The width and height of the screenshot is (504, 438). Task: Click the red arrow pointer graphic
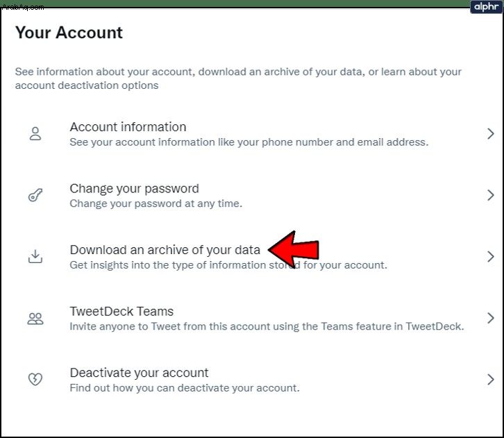tap(294, 249)
